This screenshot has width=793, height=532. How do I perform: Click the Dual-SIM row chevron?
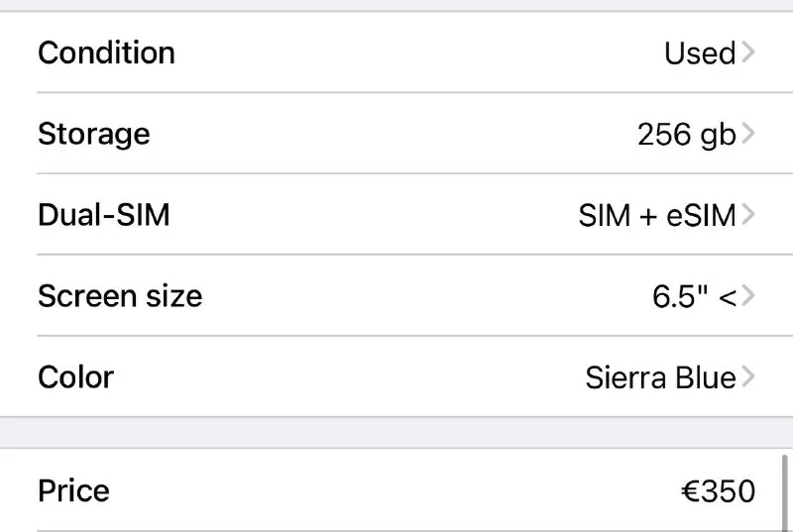click(747, 215)
